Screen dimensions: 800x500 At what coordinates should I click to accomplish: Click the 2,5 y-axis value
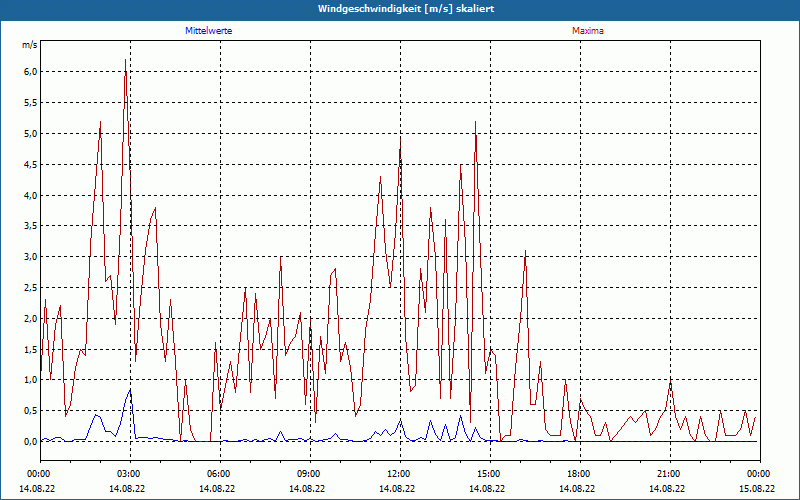(31, 288)
